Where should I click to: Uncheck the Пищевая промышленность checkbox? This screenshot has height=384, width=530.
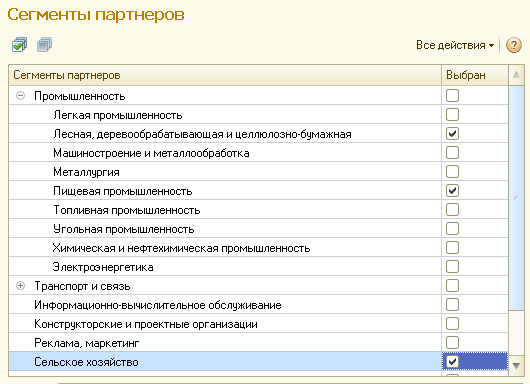pyautogui.click(x=452, y=191)
